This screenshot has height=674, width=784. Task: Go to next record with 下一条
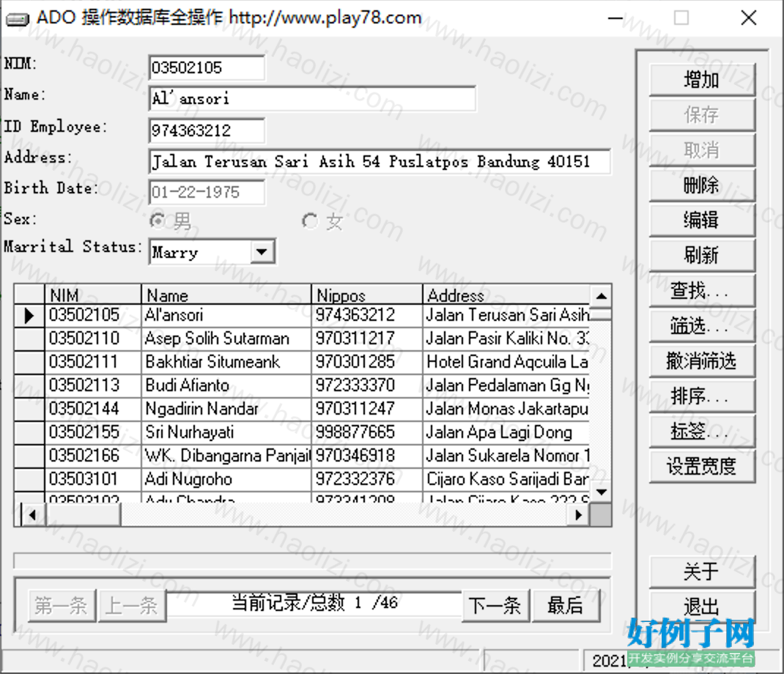pos(495,606)
